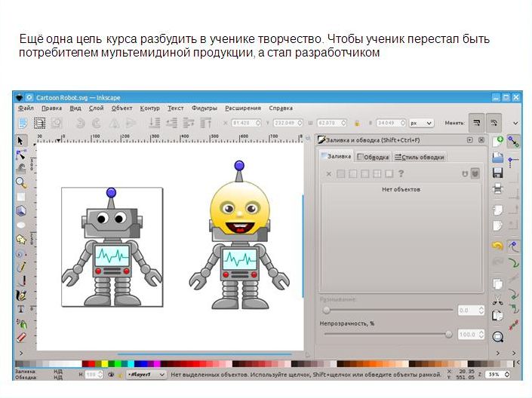Toggle layer visibility eye in status bar

pos(111,375)
